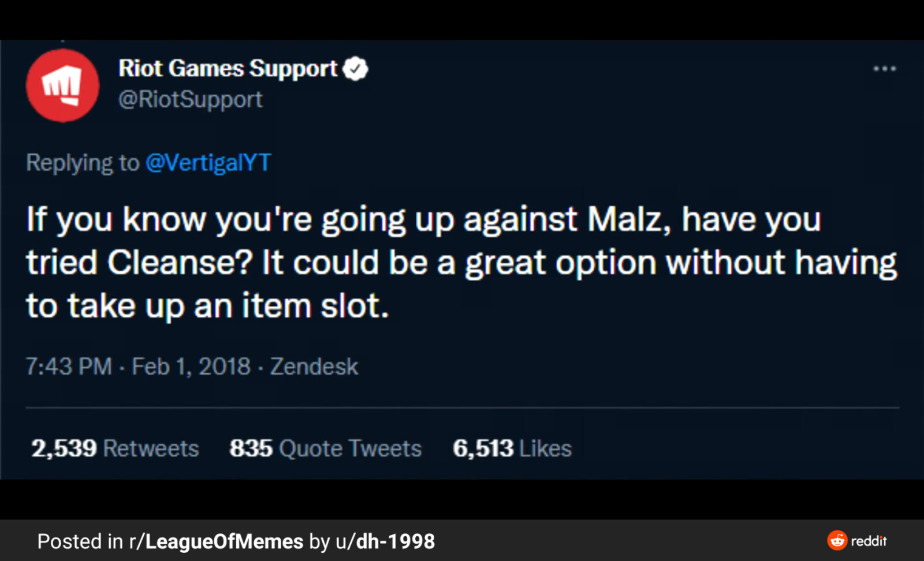This screenshot has height=561, width=924.
Task: Click the 7:43 PM timestamp
Action: pyautogui.click(x=68, y=366)
